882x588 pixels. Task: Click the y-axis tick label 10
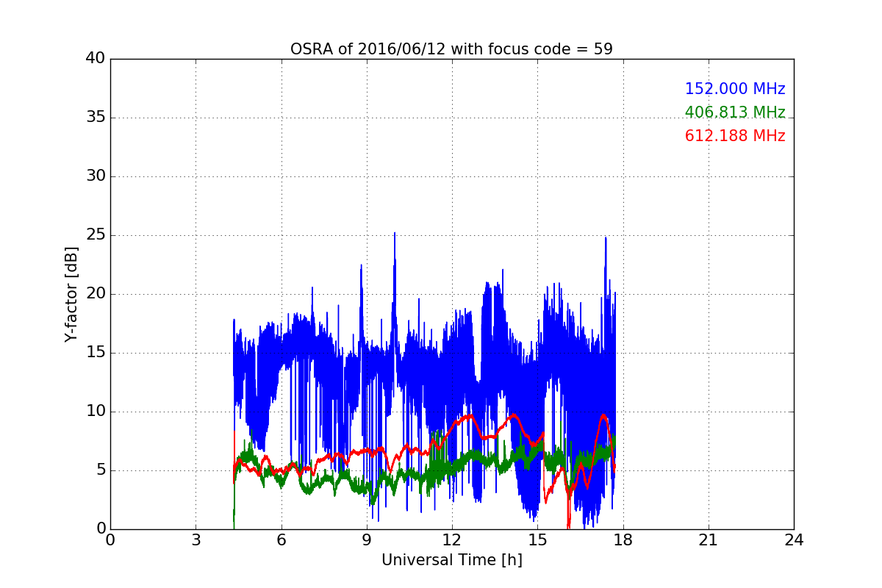pyautogui.click(x=95, y=412)
